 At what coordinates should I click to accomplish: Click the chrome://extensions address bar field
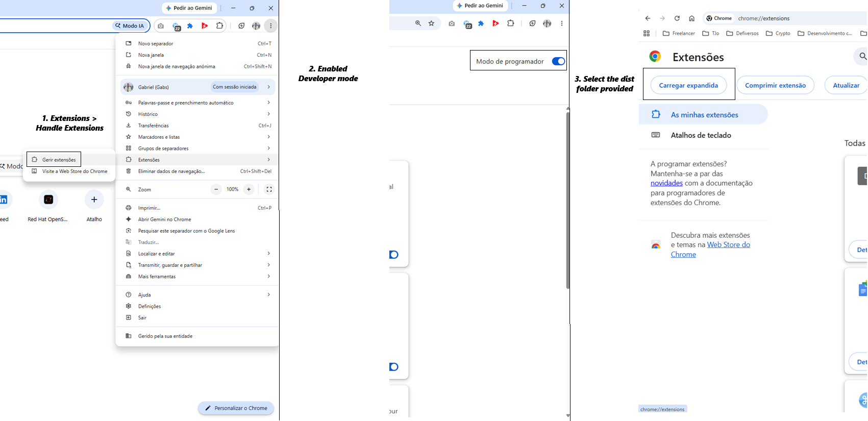click(x=785, y=18)
